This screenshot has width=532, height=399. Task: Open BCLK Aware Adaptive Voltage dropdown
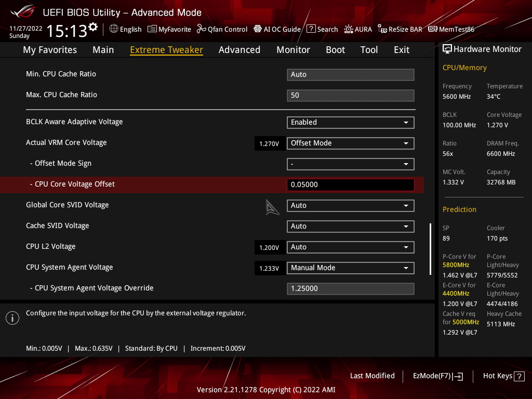(351, 123)
